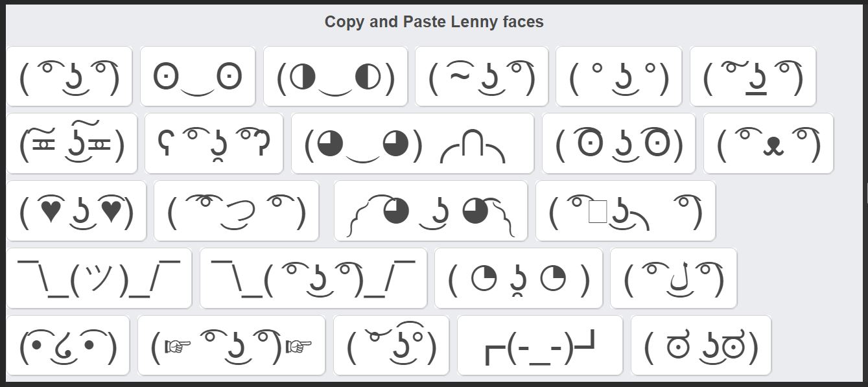Click the big-nose sideways Lenny face

tap(237, 211)
